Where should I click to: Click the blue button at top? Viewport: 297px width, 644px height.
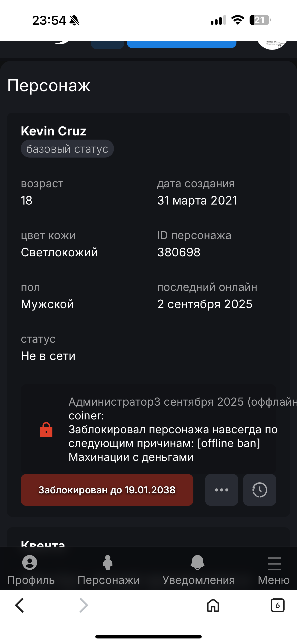181,44
